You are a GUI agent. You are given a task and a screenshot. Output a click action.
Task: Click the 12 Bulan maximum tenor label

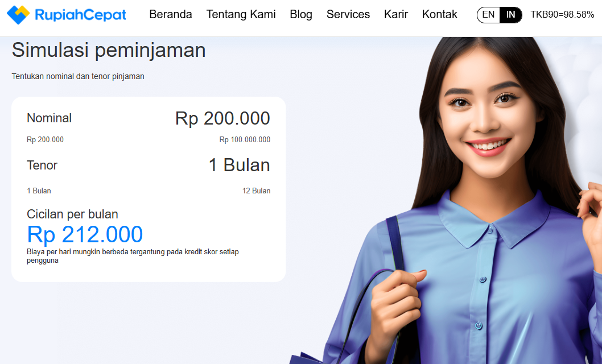tap(256, 191)
